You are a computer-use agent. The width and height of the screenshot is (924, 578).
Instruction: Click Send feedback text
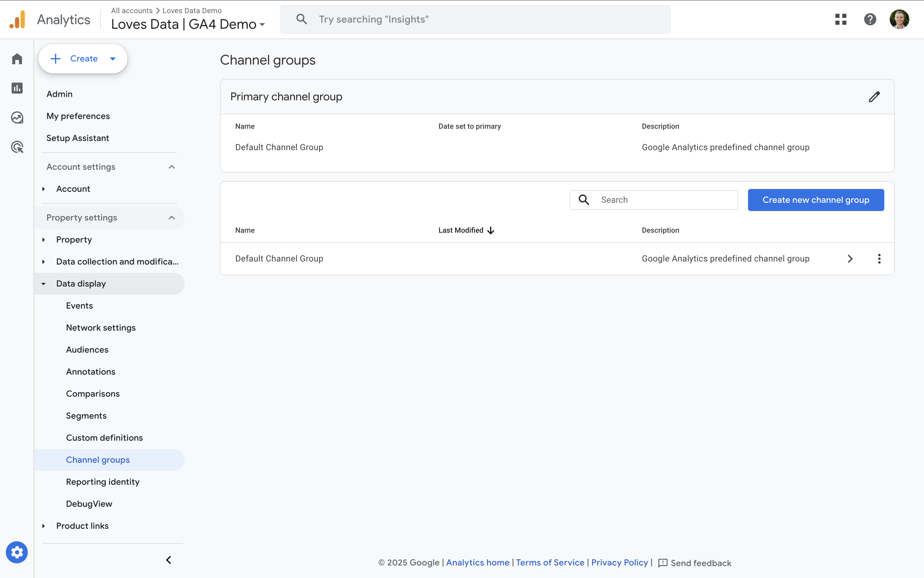[x=701, y=563]
